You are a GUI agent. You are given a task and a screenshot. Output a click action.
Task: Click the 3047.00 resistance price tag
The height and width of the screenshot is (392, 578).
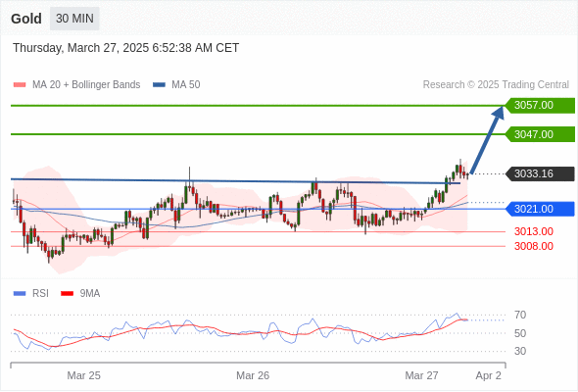[x=540, y=134]
